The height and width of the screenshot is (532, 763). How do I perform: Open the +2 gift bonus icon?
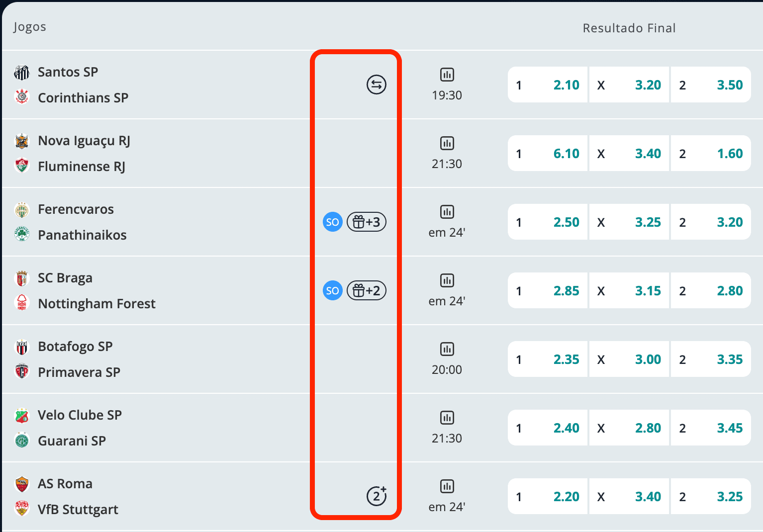tap(367, 290)
